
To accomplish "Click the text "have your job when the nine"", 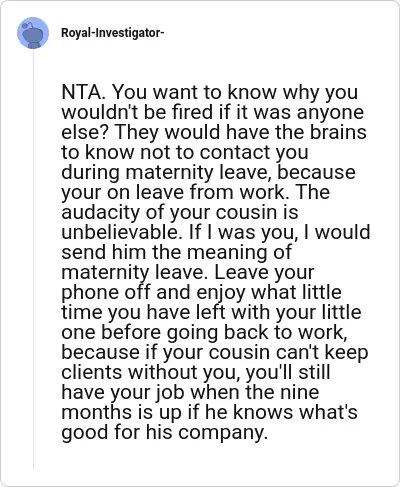I will (190, 392).
